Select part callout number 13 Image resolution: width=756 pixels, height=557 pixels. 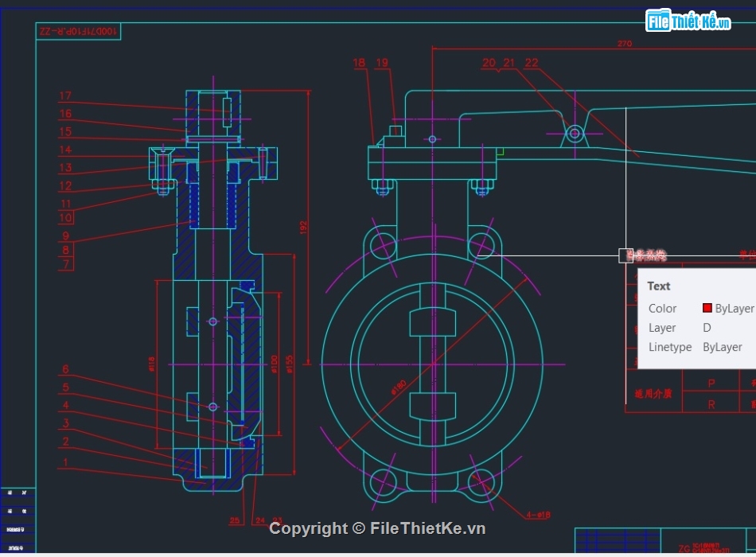coord(65,168)
